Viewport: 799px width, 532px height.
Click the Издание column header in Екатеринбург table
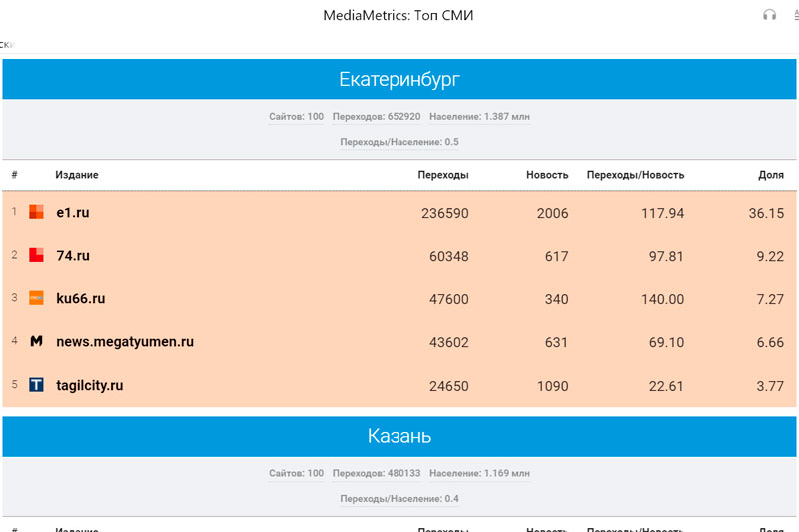tap(77, 175)
